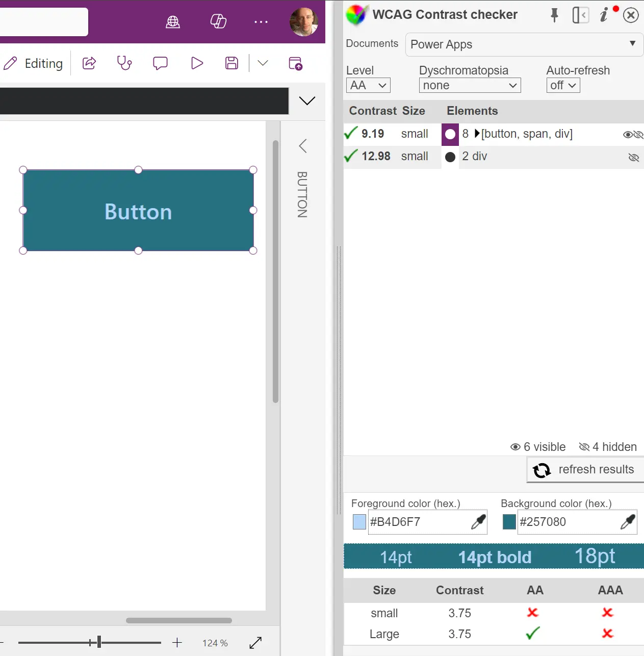Click the background color swatch #257080

pos(509,522)
